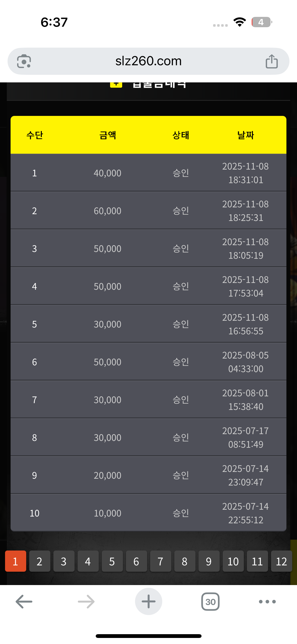Select the 60,000 entry dated 18:25:31

(108, 211)
